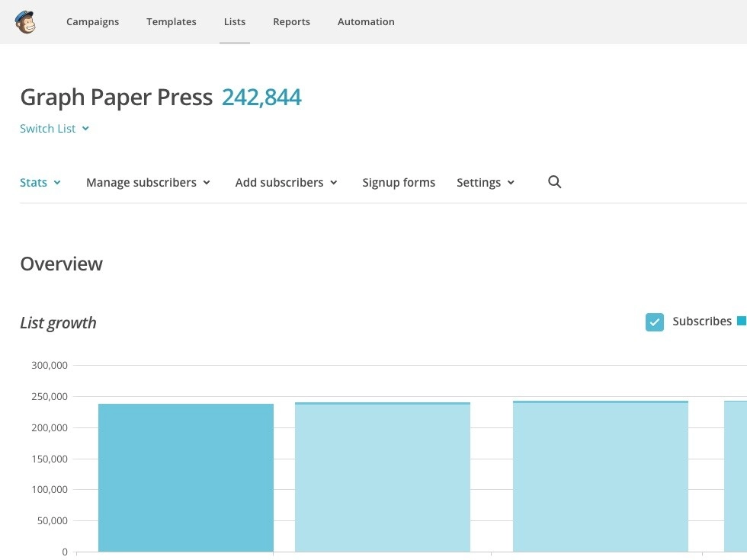The height and width of the screenshot is (560, 747).
Task: Open the Stats dropdown menu
Action: 40,183
